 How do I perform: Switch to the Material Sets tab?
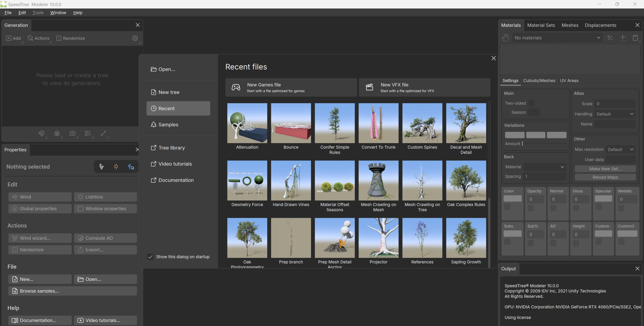pyautogui.click(x=541, y=25)
